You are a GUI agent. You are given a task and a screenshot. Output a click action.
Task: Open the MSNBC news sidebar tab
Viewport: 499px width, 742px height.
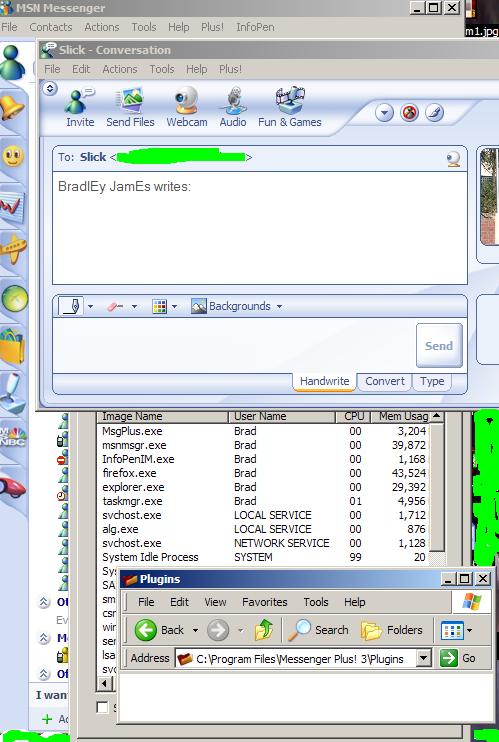pos(12,438)
